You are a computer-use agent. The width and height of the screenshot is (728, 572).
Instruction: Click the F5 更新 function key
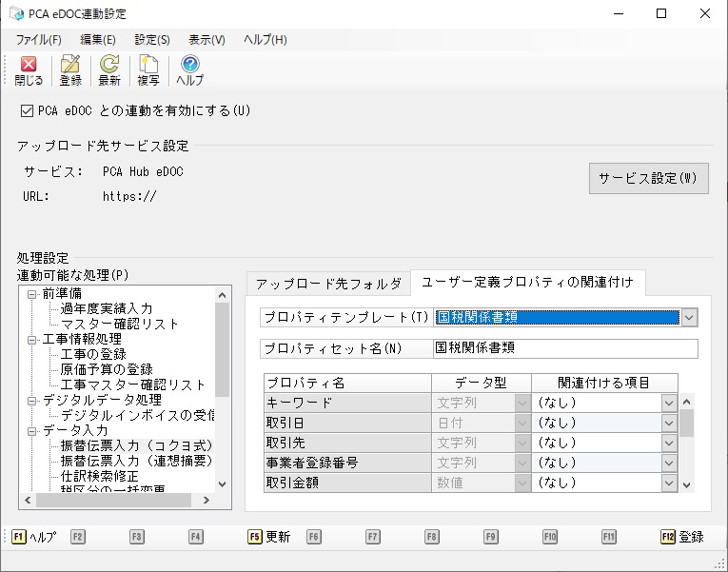click(x=268, y=537)
